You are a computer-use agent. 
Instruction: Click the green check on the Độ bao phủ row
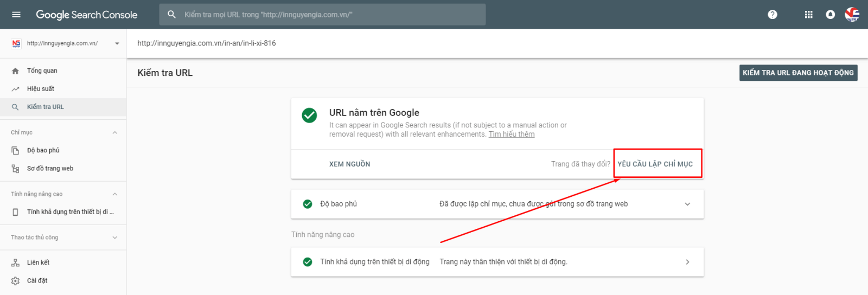tap(308, 204)
